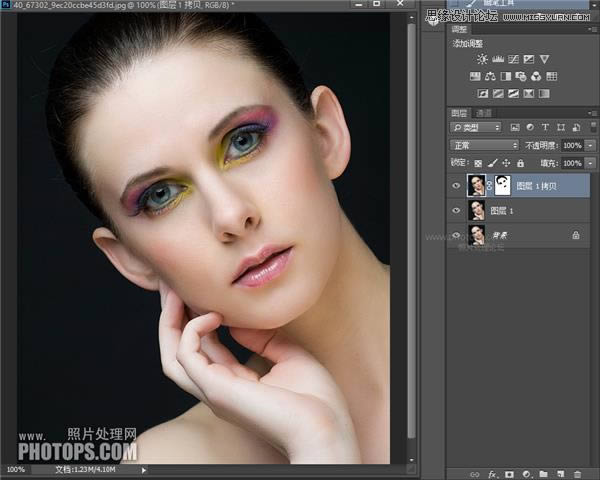
Task: Hide the 图层 1 拷贝 layer
Action: (x=456, y=184)
